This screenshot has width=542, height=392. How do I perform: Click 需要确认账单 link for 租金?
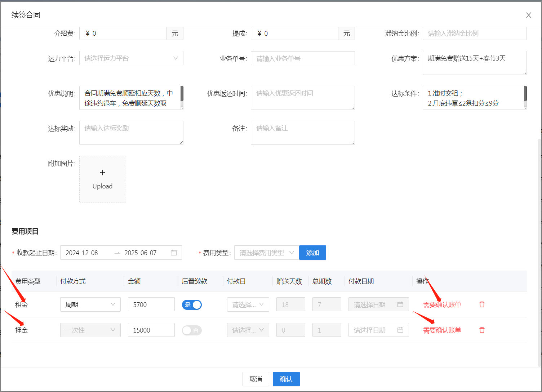(x=442, y=305)
